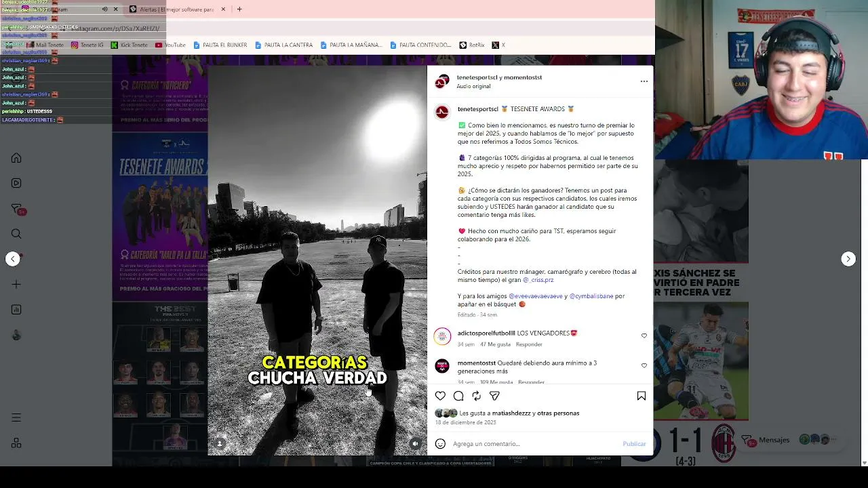The height and width of the screenshot is (488, 868).
Task: Click the reel video to pause
Action: tap(317, 260)
